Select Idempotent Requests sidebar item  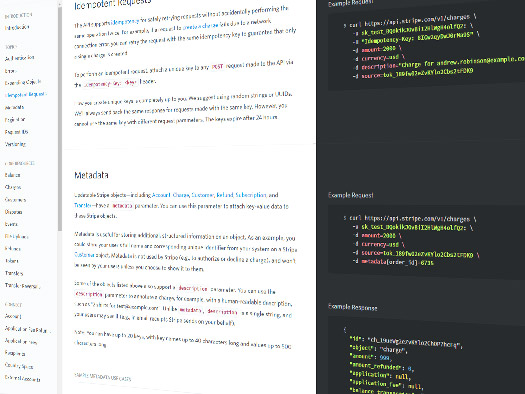tap(26, 95)
